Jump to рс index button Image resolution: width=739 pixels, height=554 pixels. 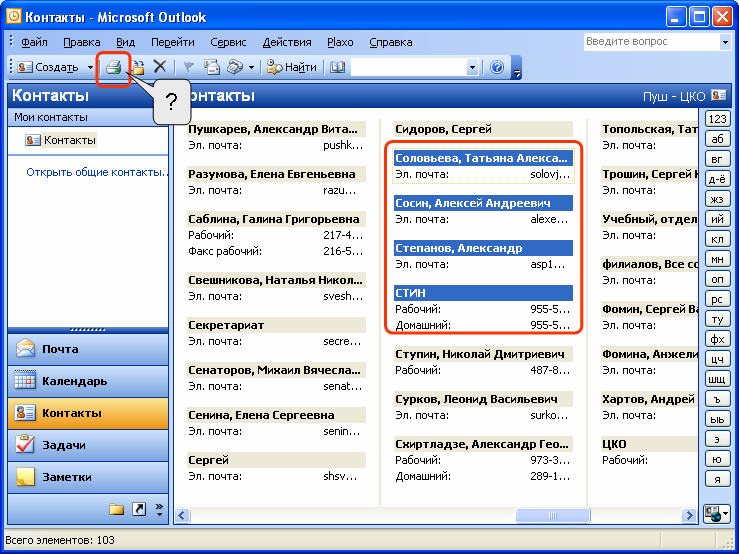coord(717,299)
